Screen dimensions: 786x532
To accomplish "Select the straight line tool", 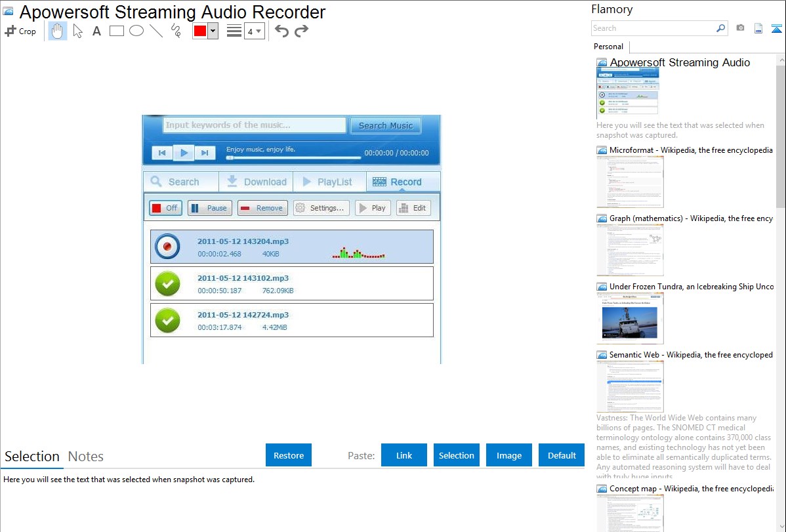I will tap(156, 31).
